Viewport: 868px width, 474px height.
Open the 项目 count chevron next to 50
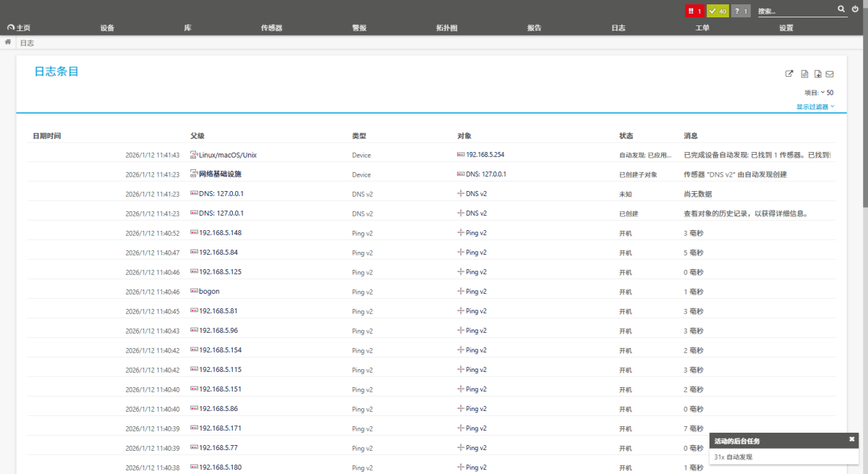point(823,92)
